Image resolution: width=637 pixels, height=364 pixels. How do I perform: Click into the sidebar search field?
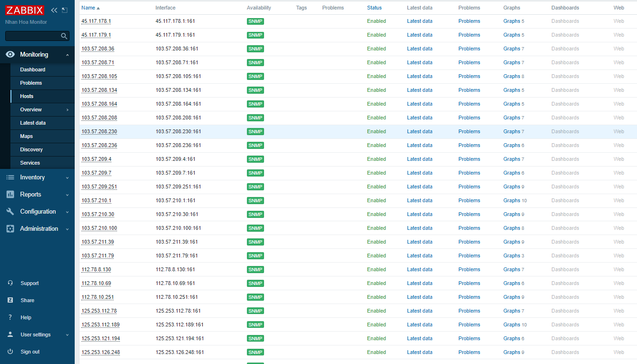(32, 36)
